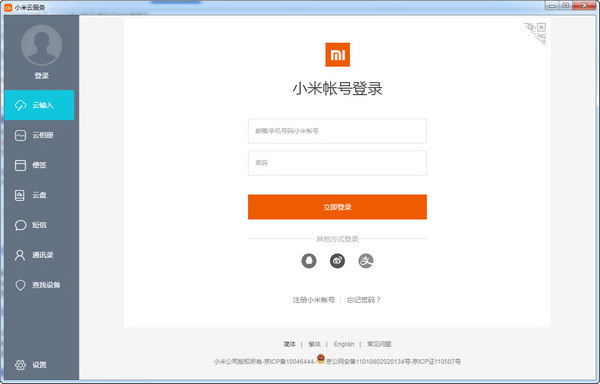Click 京公网安备11010802020134号 footer text
This screenshot has width=600, height=384.
point(367,361)
